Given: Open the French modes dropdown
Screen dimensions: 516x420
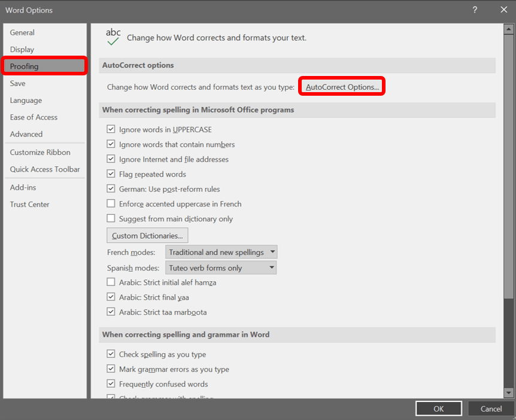Looking at the screenshot, I should coord(221,252).
